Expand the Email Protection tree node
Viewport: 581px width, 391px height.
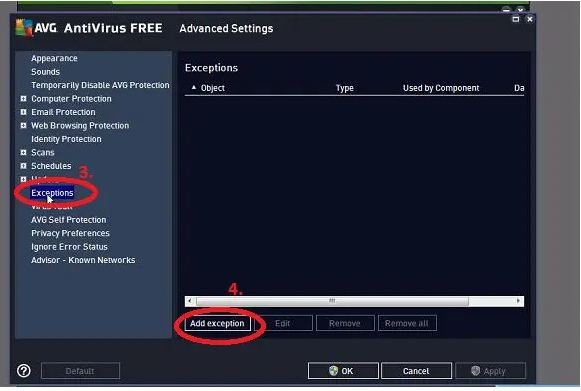(x=23, y=112)
